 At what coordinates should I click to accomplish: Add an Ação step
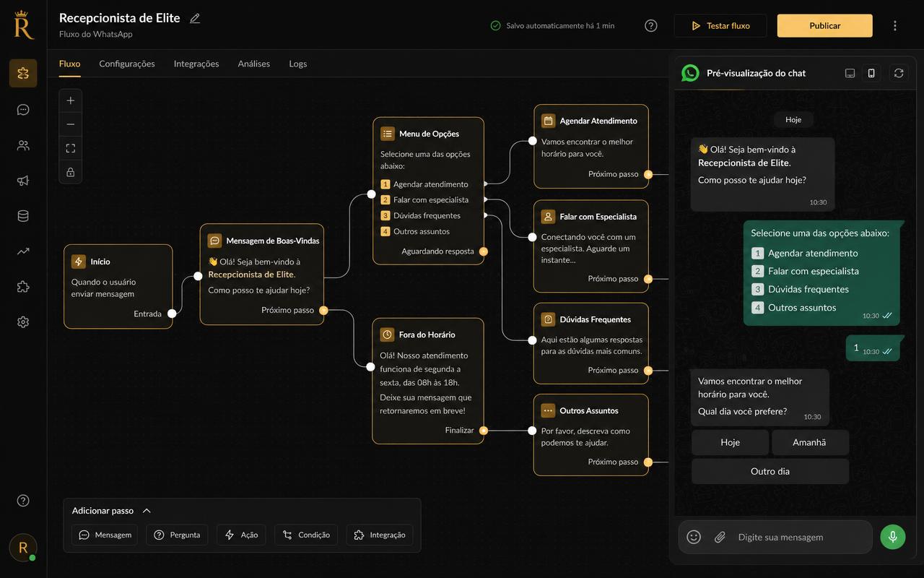(x=241, y=535)
